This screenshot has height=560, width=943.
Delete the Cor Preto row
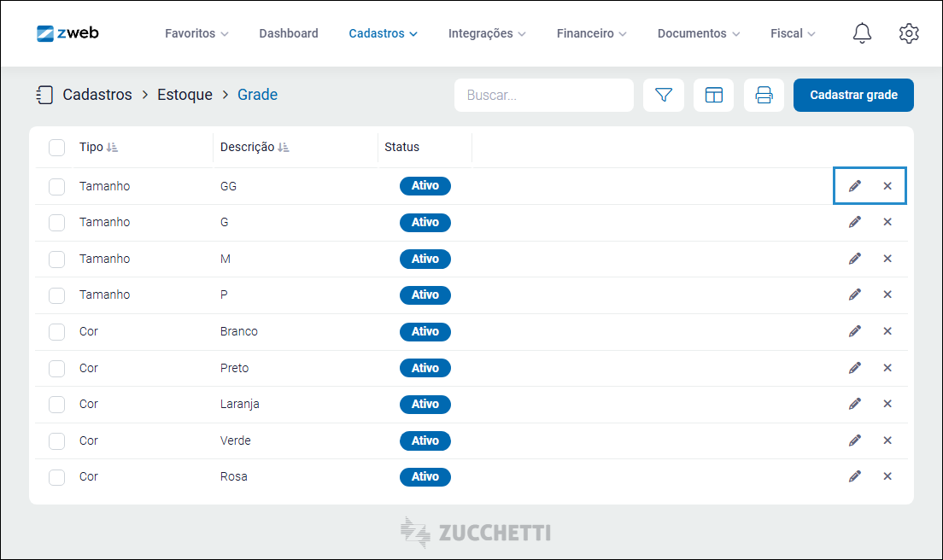click(887, 368)
